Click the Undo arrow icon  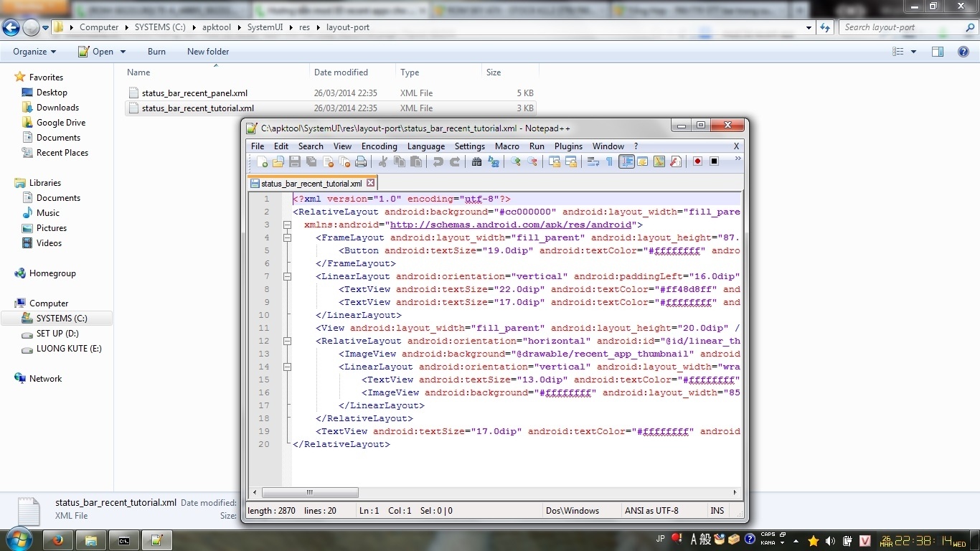point(438,162)
